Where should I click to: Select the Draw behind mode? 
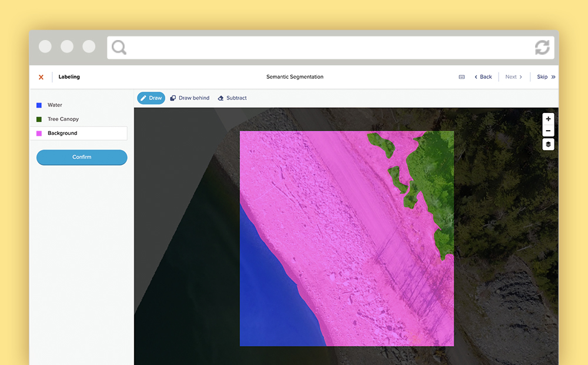pos(189,98)
